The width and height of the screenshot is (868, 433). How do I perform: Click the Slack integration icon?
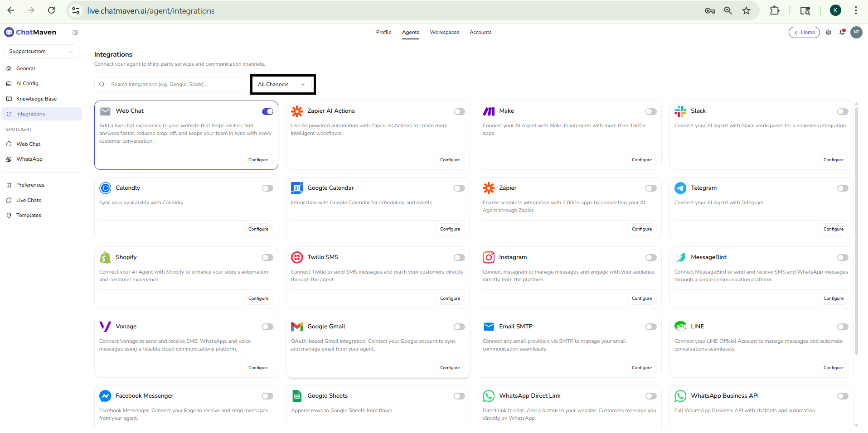pos(680,111)
